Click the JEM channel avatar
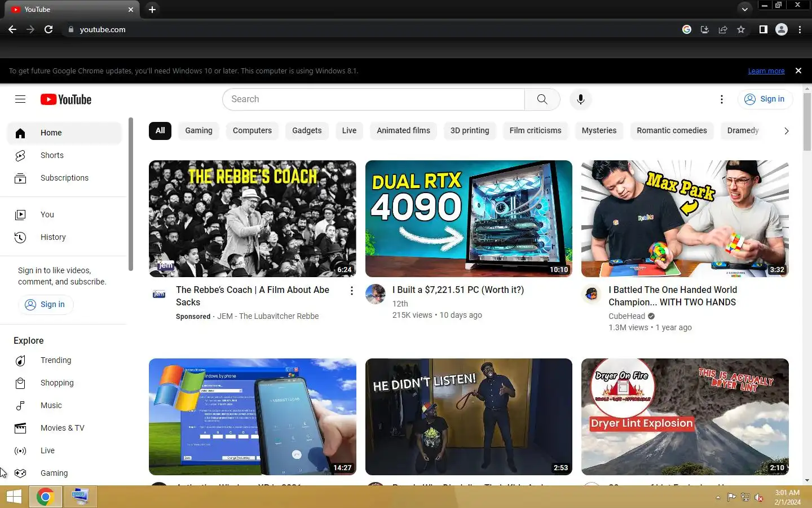Screen dimensions: 812x508 click(159, 294)
